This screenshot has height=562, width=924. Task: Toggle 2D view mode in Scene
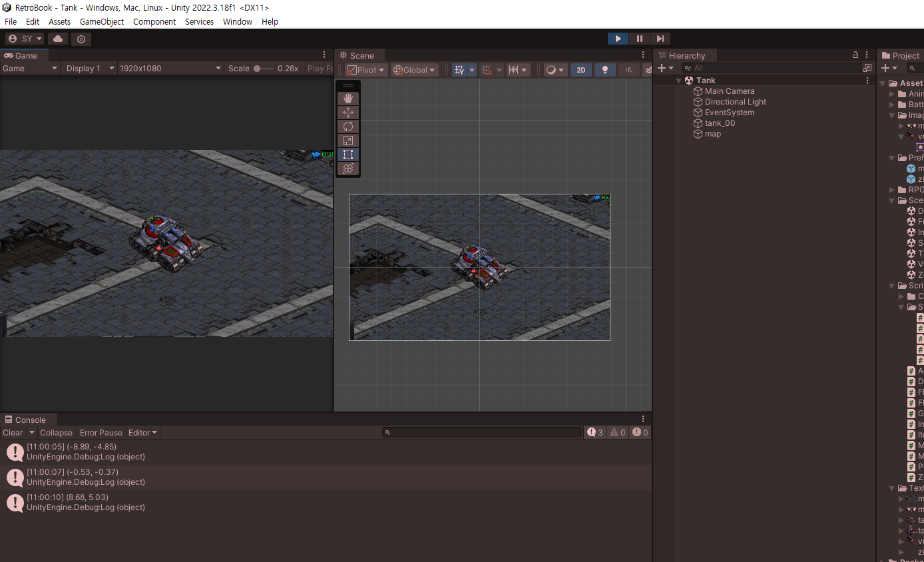[x=581, y=70]
